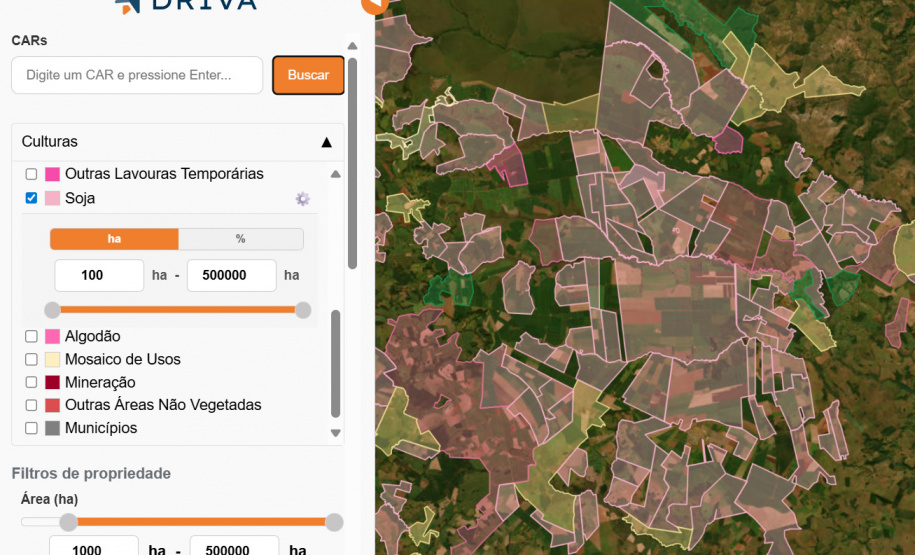The height and width of the screenshot is (555, 915).
Task: Tick the Mineração checkbox
Action: click(32, 382)
